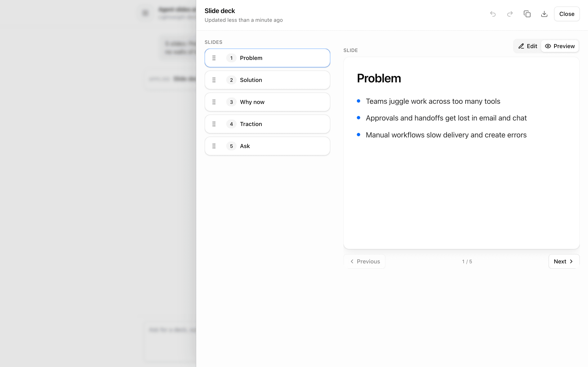Select the Traction slide in list
Image resolution: width=588 pixels, height=367 pixels.
tap(267, 124)
